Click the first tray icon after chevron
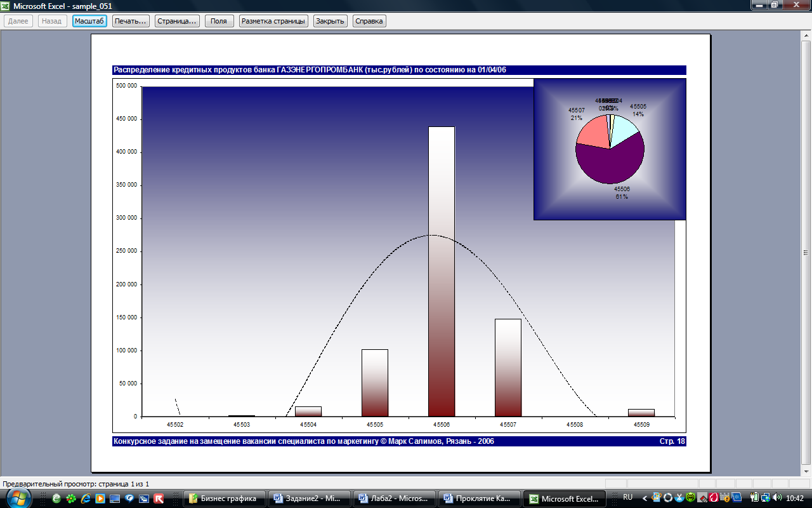Screen dimensions: 812x508 (657, 497)
